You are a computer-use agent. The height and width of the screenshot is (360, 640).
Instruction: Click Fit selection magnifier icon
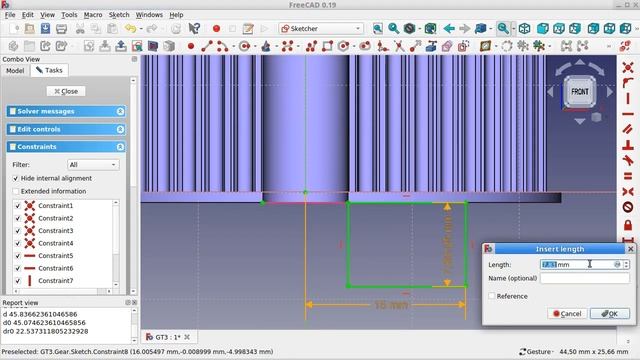tap(393, 29)
